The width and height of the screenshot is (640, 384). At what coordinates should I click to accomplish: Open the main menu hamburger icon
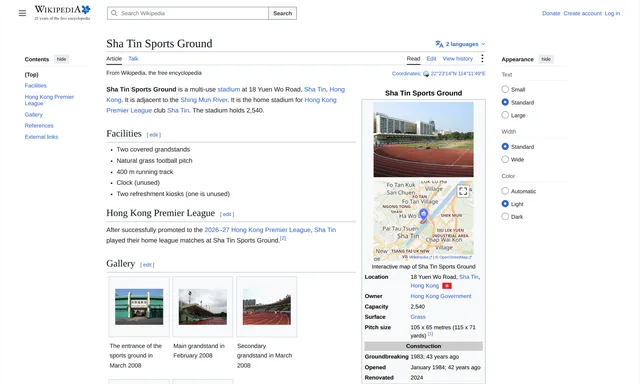pos(22,13)
